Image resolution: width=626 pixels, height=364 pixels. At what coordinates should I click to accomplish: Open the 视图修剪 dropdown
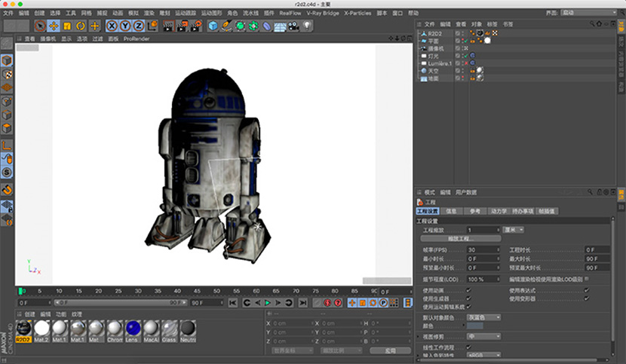click(x=483, y=336)
